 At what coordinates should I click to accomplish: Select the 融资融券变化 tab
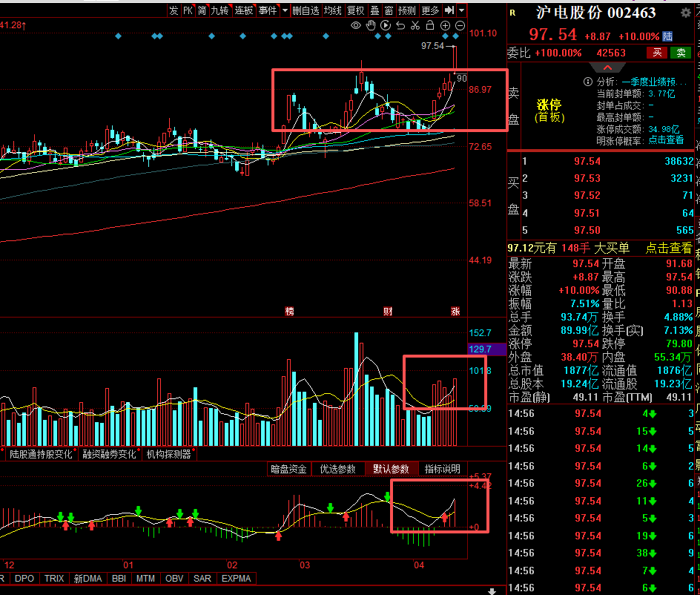(x=109, y=454)
